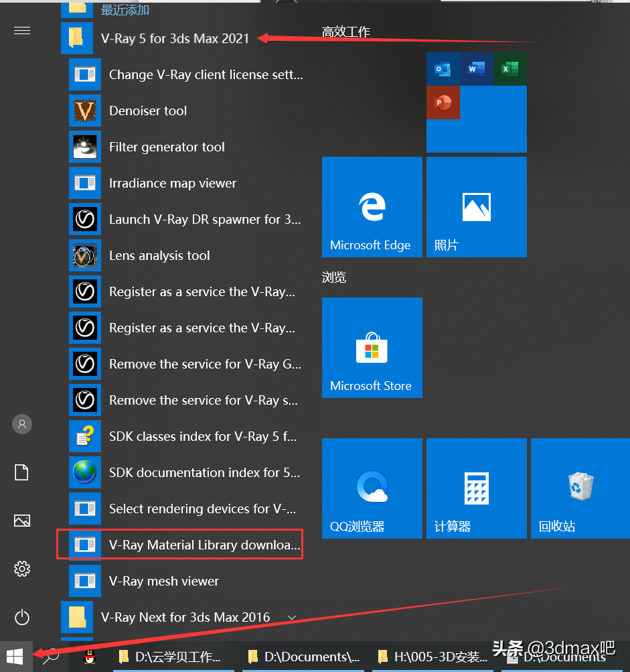This screenshot has width=630, height=672.
Task: Click the V-Ray mesh viewer icon
Action: coord(85,581)
